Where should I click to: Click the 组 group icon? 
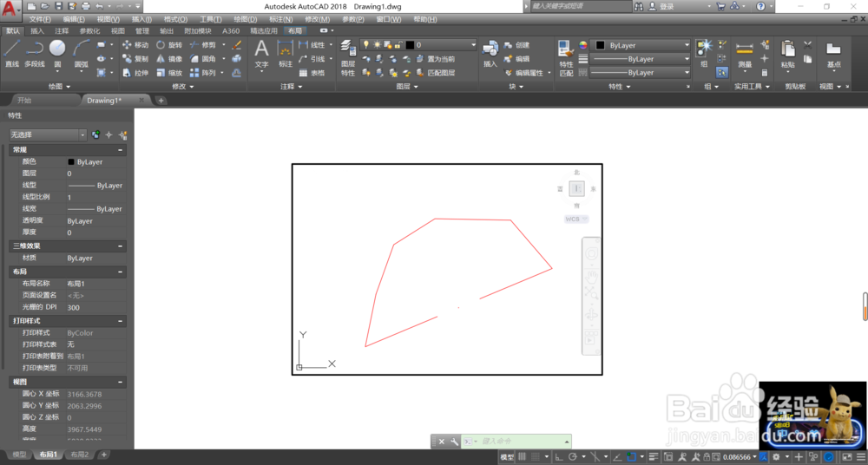704,54
